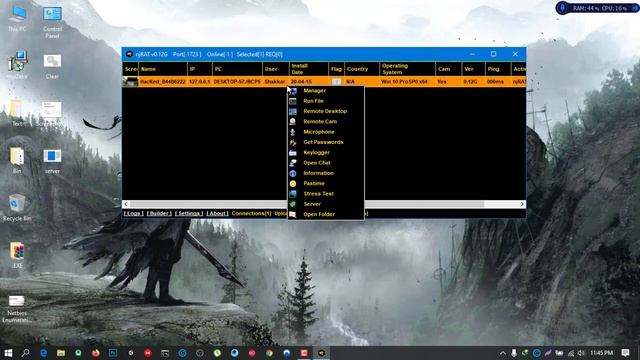Click the Microphone icon in context menu

pyautogui.click(x=293, y=132)
